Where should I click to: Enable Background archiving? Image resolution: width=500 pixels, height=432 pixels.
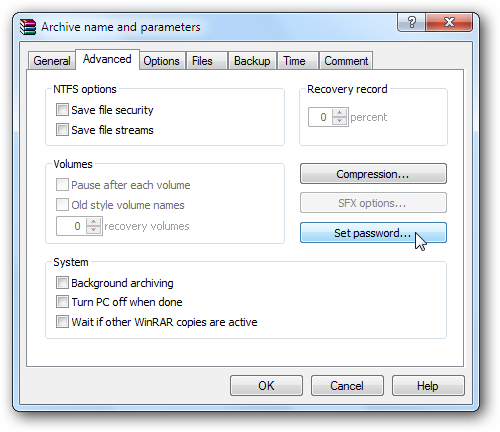[x=62, y=283]
